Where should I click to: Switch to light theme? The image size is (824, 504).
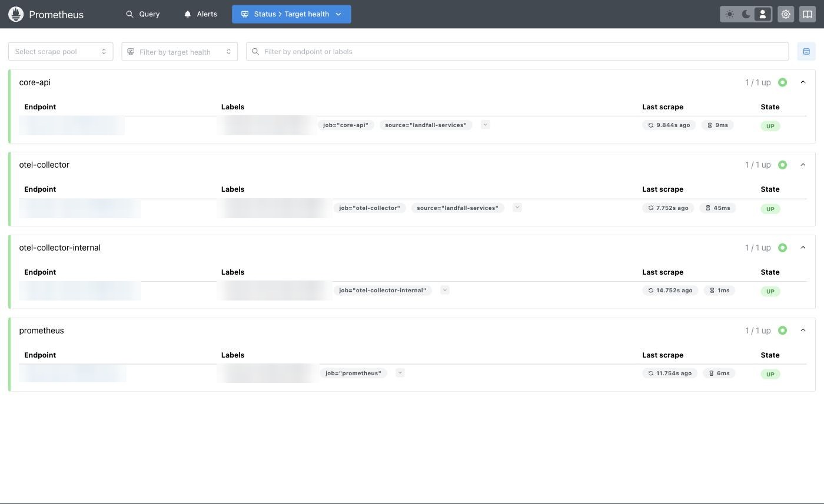730,14
